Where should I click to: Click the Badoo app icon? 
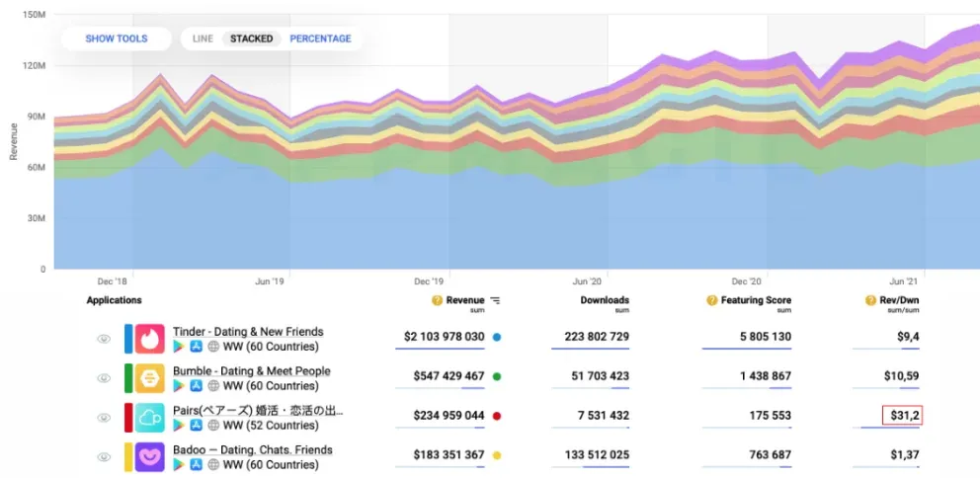(150, 456)
